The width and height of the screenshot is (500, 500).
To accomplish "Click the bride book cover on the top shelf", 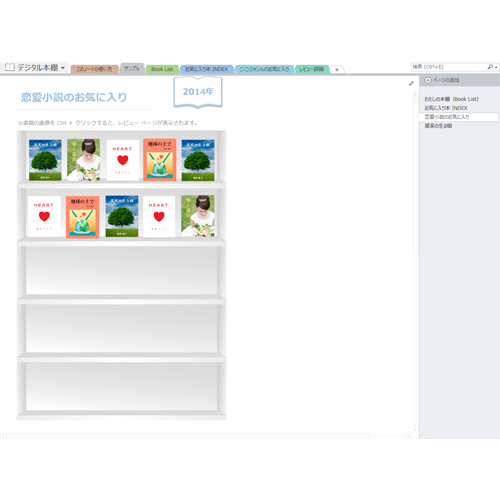I will [83, 160].
